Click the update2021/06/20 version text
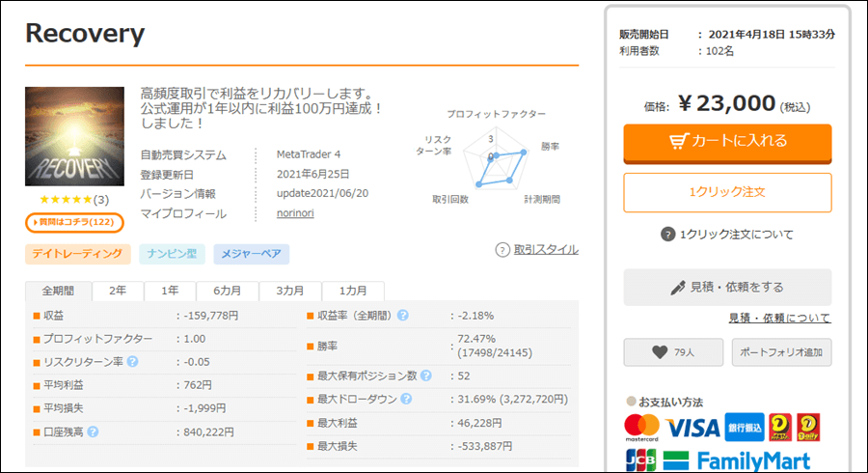Viewport: 868px width, 473px height. tap(322, 193)
